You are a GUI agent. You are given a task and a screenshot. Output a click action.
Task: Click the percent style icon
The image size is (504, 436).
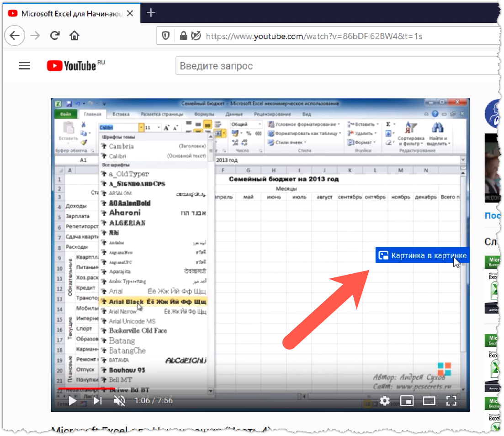tap(248, 133)
